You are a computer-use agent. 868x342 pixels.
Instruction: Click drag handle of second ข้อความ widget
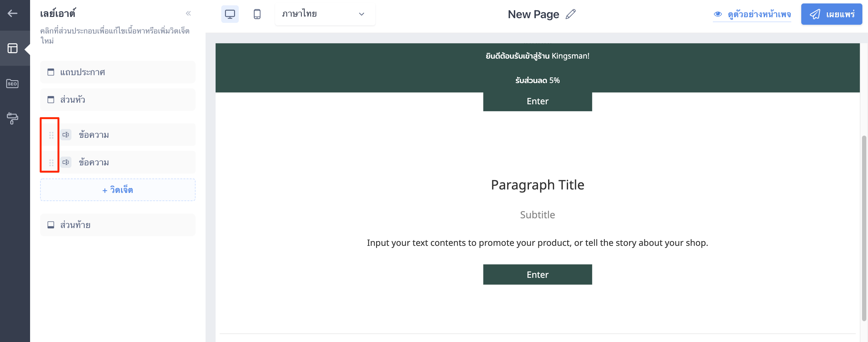click(51, 163)
